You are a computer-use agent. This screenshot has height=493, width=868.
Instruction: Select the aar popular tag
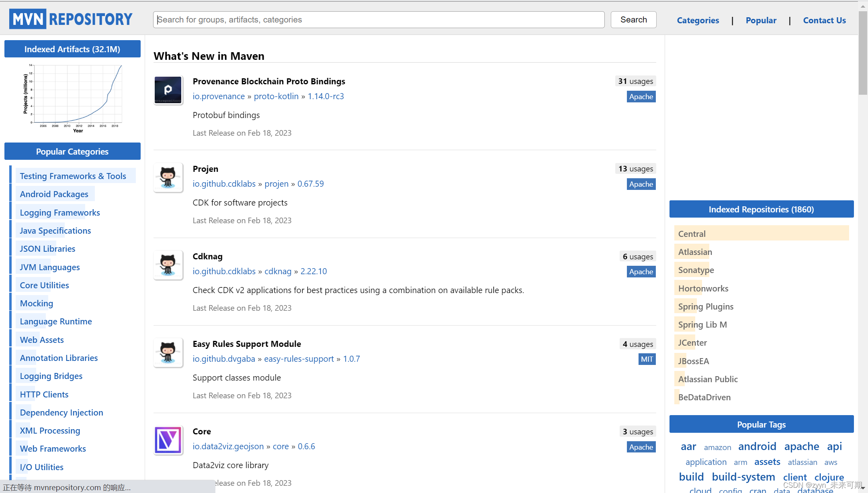688,446
